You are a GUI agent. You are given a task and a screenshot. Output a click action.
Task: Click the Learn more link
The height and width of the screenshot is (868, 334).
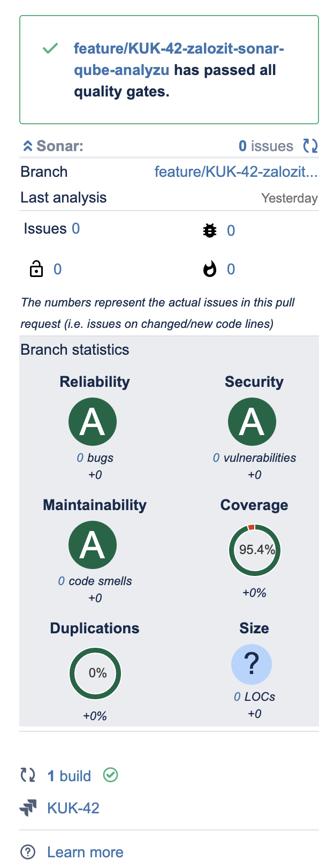click(x=85, y=852)
